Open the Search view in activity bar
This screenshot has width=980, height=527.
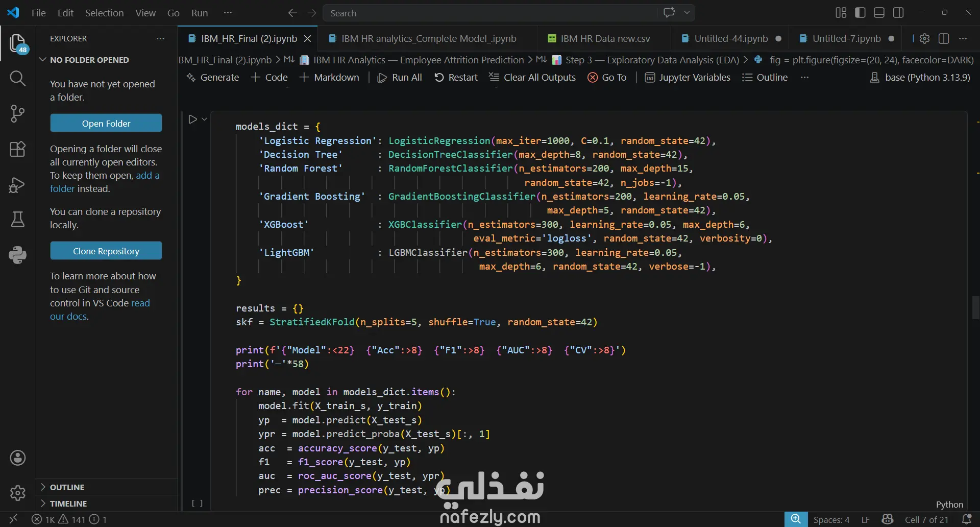(x=18, y=79)
